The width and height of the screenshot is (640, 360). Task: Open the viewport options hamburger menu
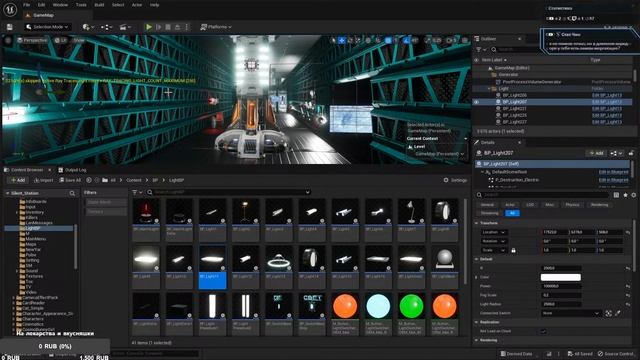coord(8,40)
